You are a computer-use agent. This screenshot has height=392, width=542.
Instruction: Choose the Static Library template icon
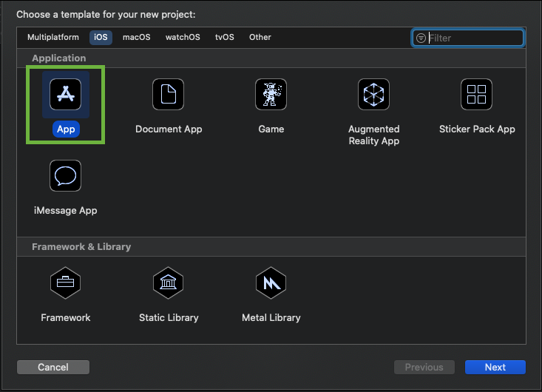169,283
